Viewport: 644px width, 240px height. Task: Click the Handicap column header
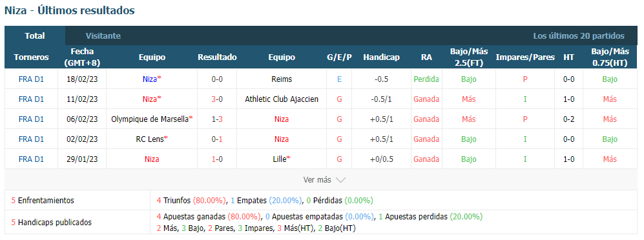[x=381, y=57]
